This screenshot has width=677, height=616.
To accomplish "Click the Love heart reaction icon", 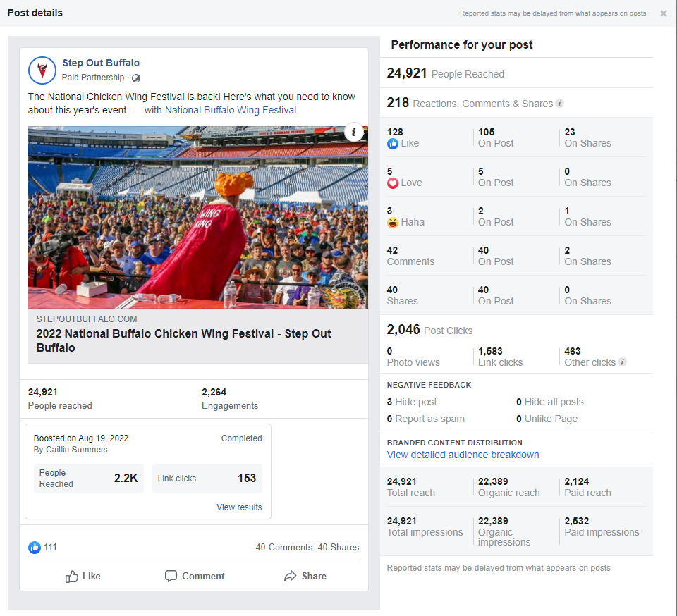I will tap(393, 183).
